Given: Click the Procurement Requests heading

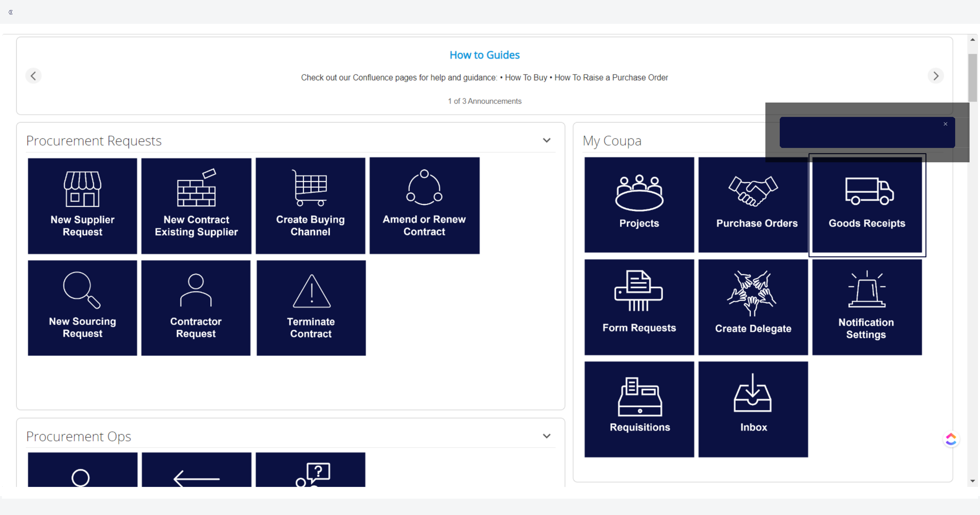Looking at the screenshot, I should (x=94, y=141).
